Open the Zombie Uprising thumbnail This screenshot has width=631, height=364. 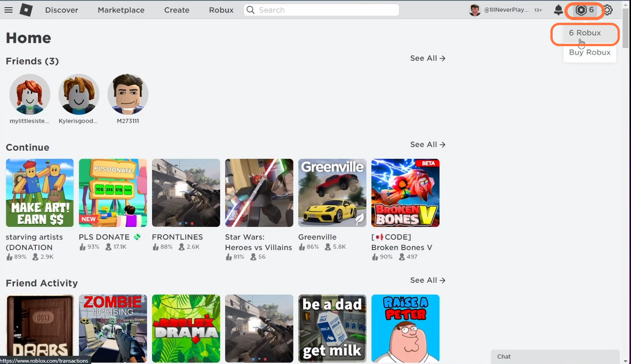pos(113,328)
